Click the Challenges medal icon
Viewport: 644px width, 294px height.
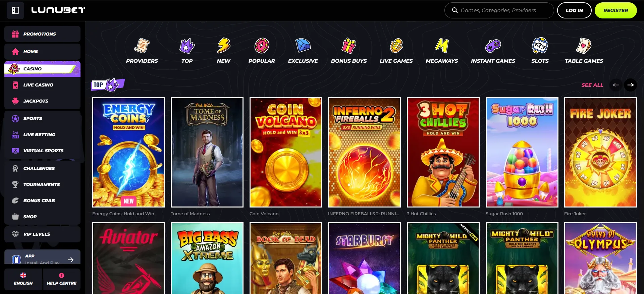coord(15,168)
